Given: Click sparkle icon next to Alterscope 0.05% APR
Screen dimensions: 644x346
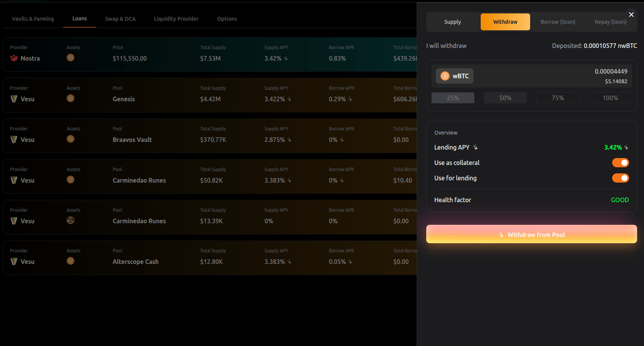Looking at the screenshot, I should click(x=350, y=262).
